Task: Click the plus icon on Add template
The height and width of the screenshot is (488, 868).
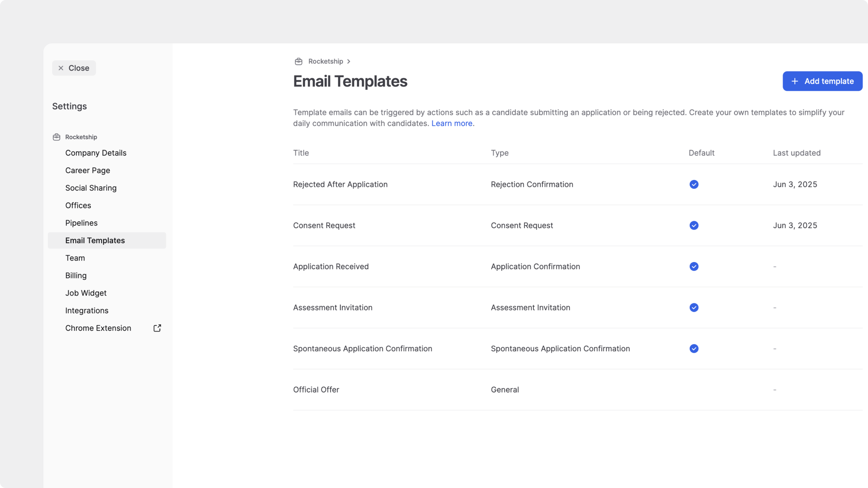Action: [795, 81]
